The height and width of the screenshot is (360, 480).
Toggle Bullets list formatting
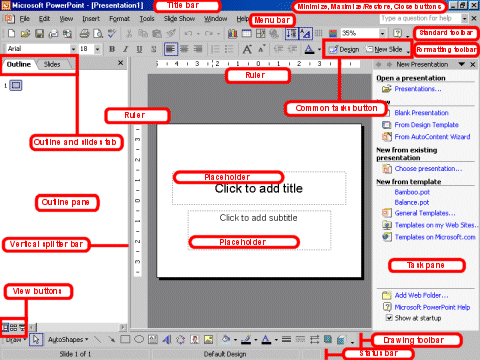(x=229, y=49)
